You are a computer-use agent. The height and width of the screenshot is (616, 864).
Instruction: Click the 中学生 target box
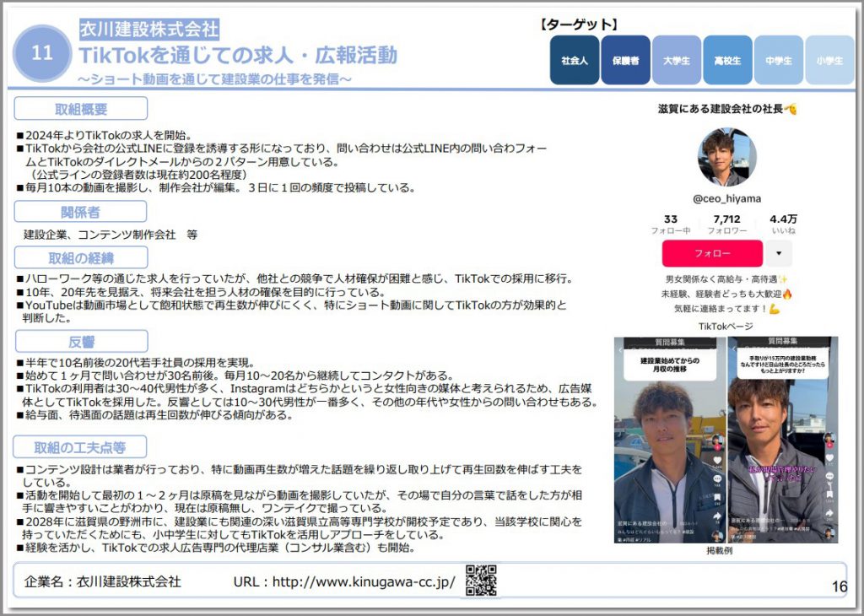[x=779, y=60]
